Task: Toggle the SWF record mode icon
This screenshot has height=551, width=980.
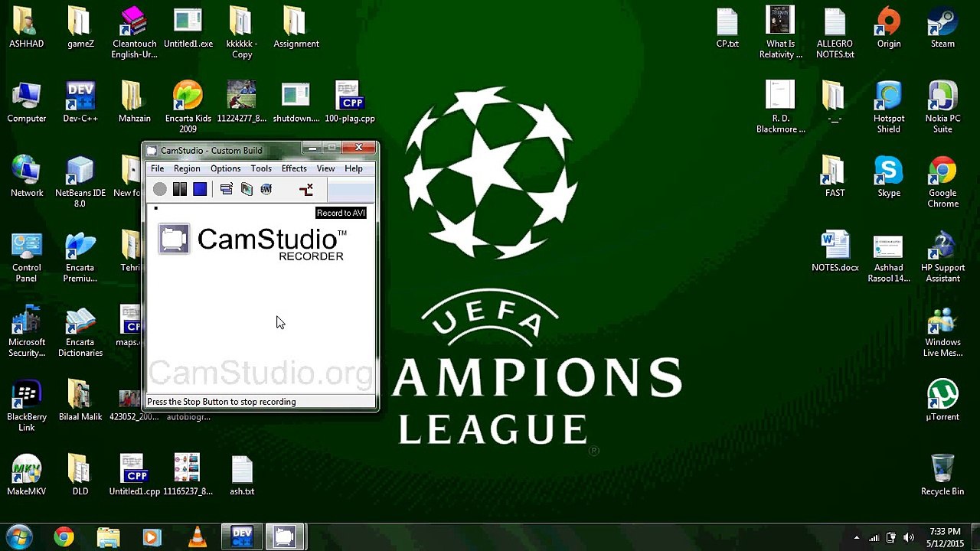Action: click(x=266, y=189)
